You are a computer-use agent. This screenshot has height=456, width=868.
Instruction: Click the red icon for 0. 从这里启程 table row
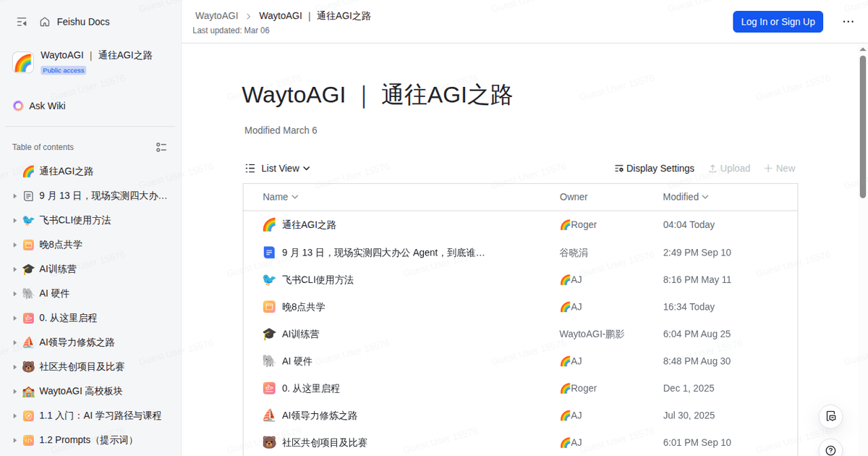(x=269, y=388)
